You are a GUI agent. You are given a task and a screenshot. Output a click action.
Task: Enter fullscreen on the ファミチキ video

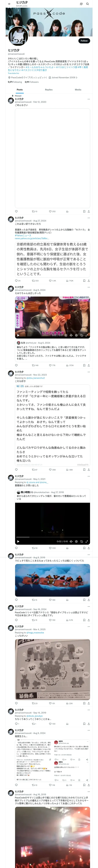coord(87,335)
